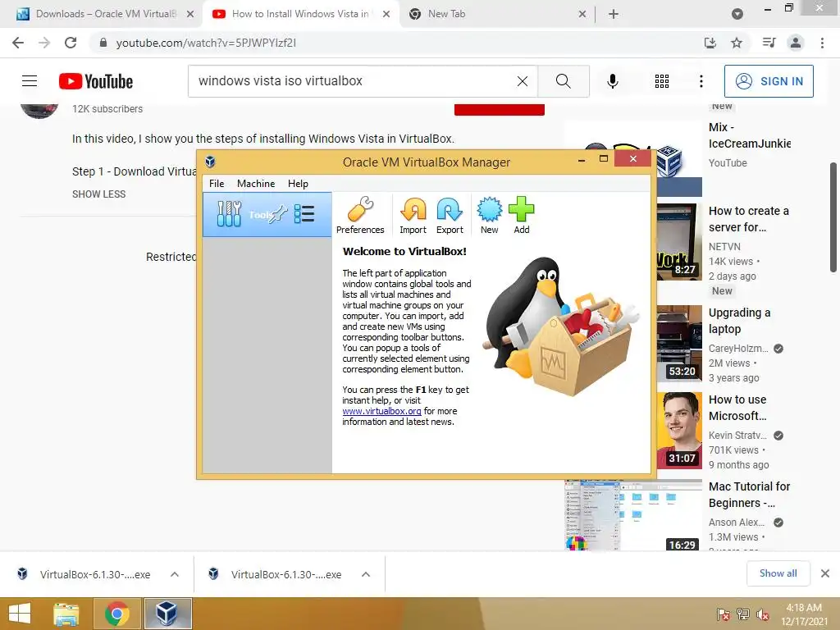
Task: Open the Chrome three-dot menu
Action: (x=822, y=43)
